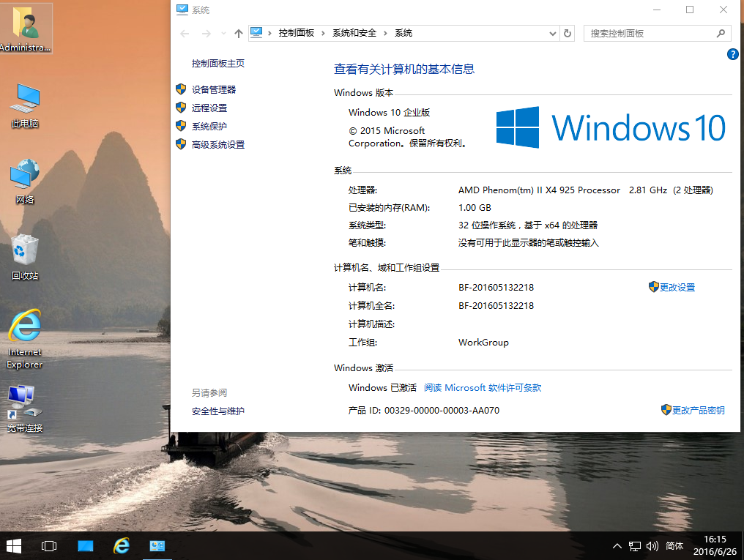
Task: Open 系统保护 link
Action: coord(209,126)
